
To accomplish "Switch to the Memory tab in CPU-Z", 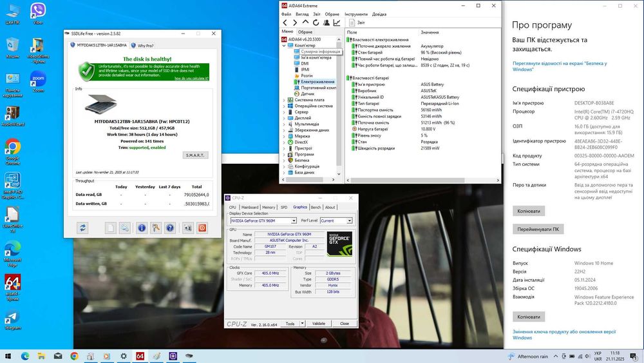I will [x=269, y=207].
